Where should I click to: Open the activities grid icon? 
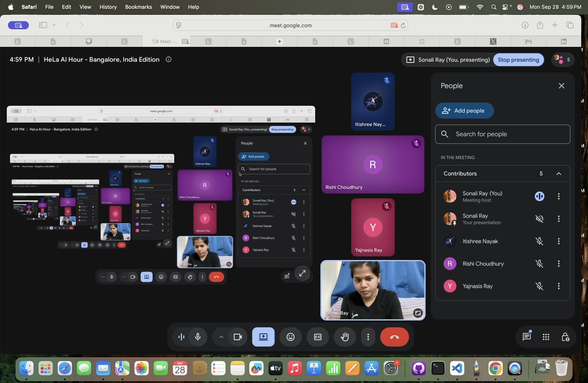click(x=546, y=337)
